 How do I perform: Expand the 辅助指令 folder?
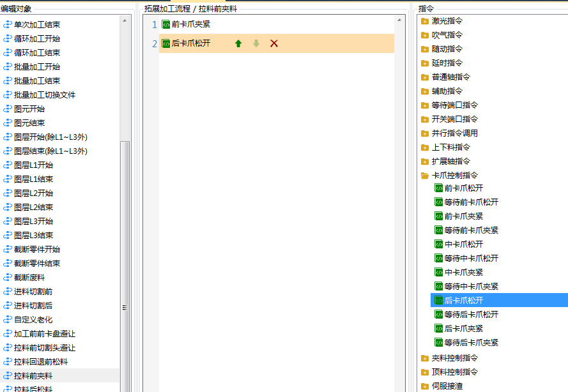[x=425, y=91]
